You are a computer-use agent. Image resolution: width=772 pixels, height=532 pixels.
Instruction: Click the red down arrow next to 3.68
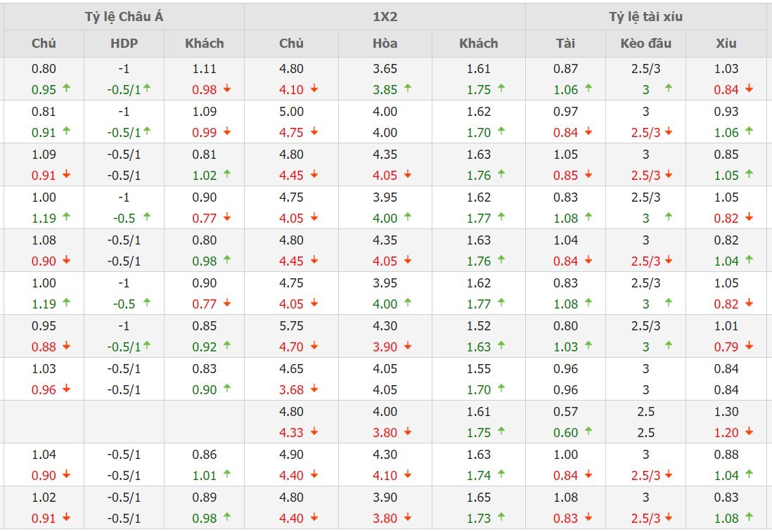coord(314,389)
